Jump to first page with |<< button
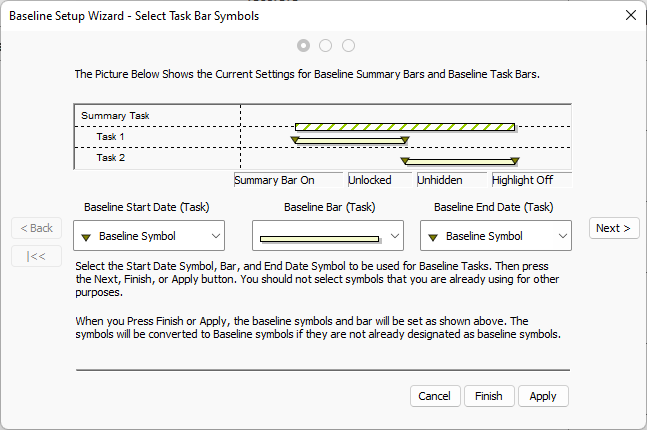 point(36,256)
